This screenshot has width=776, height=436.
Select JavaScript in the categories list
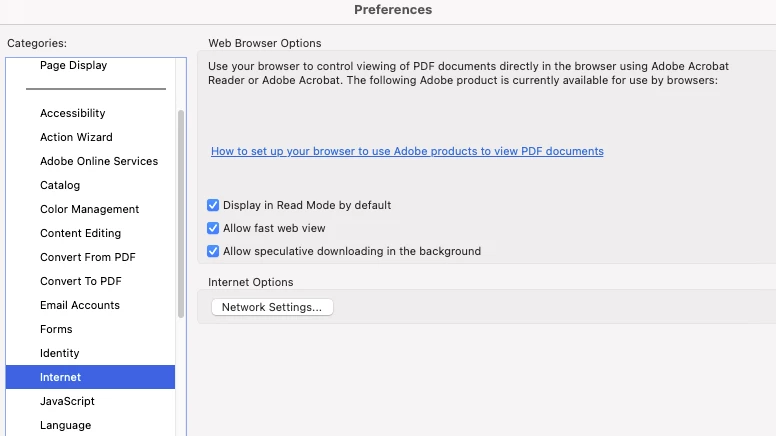pos(67,401)
